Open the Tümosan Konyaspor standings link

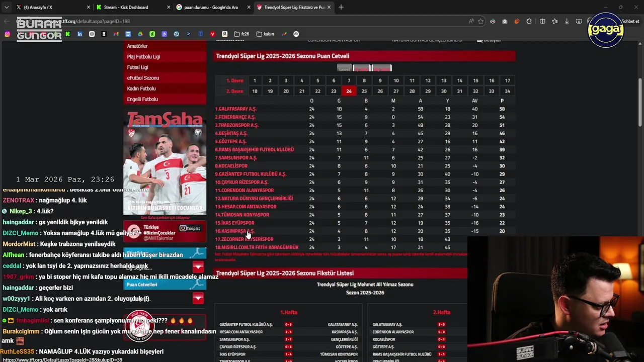242,215
